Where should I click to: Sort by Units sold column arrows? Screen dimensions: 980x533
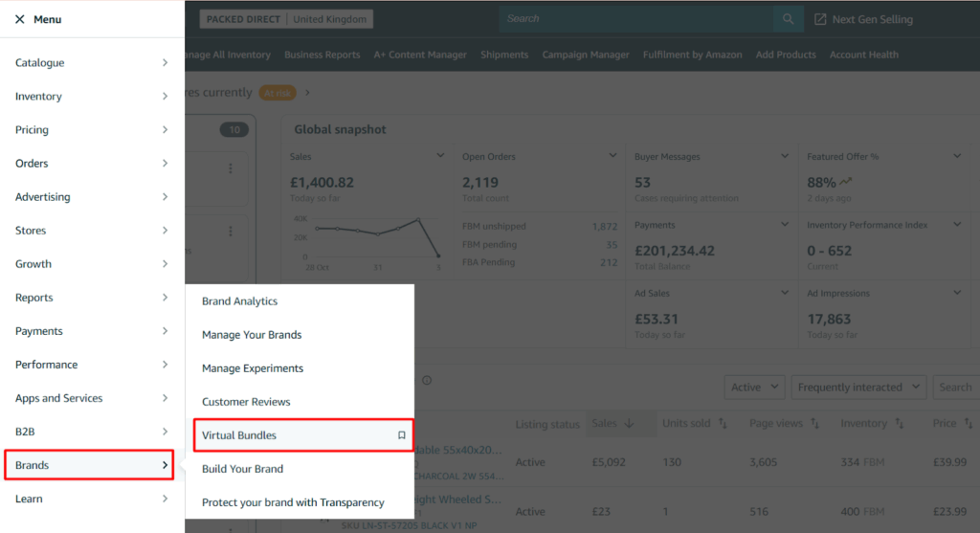pyautogui.click(x=723, y=424)
